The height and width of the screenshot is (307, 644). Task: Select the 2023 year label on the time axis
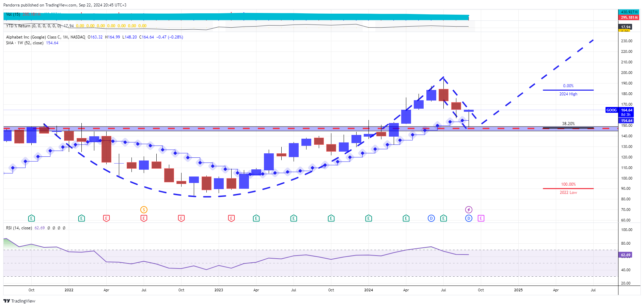click(219, 290)
